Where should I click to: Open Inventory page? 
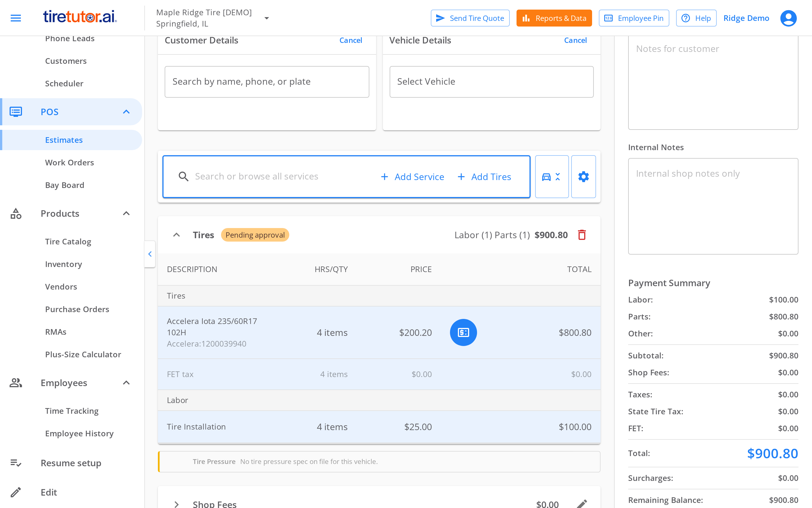[63, 264]
